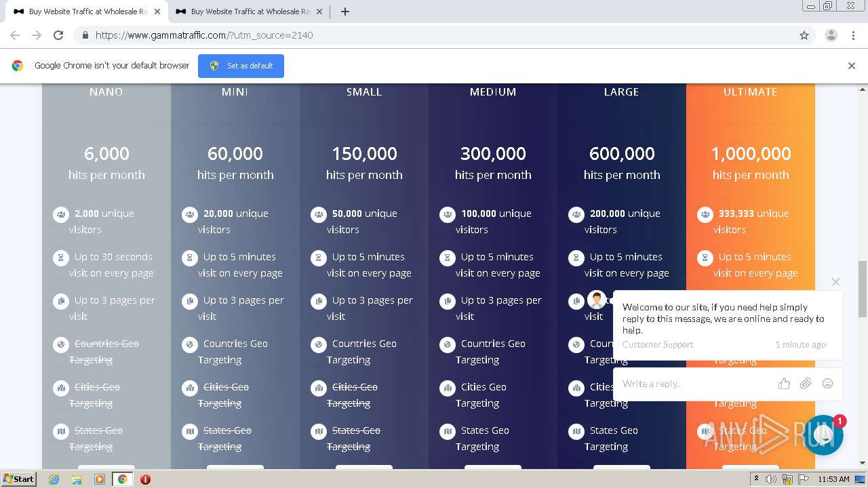Image resolution: width=868 pixels, height=488 pixels.
Task: Click the MEDIUM plan header
Action: (x=493, y=91)
